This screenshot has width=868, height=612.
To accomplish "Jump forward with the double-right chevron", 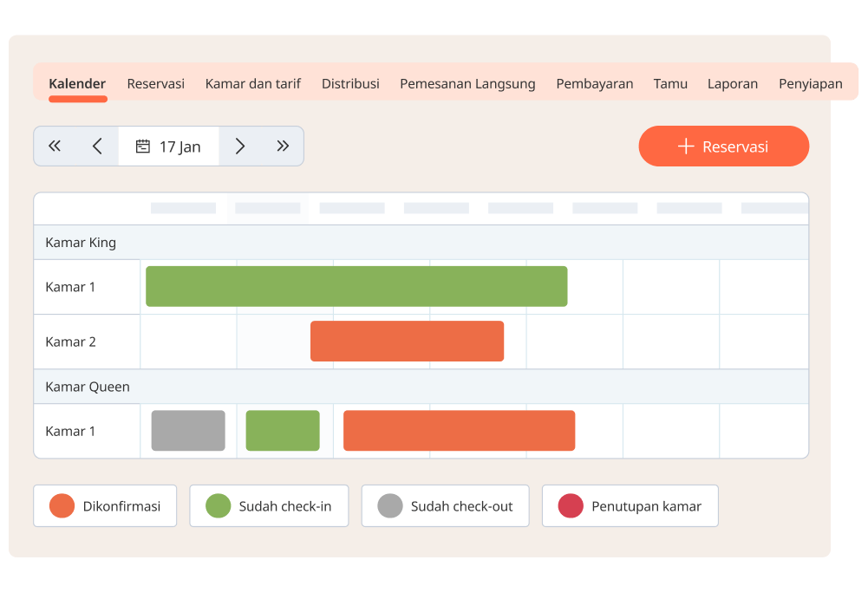I will [x=283, y=146].
